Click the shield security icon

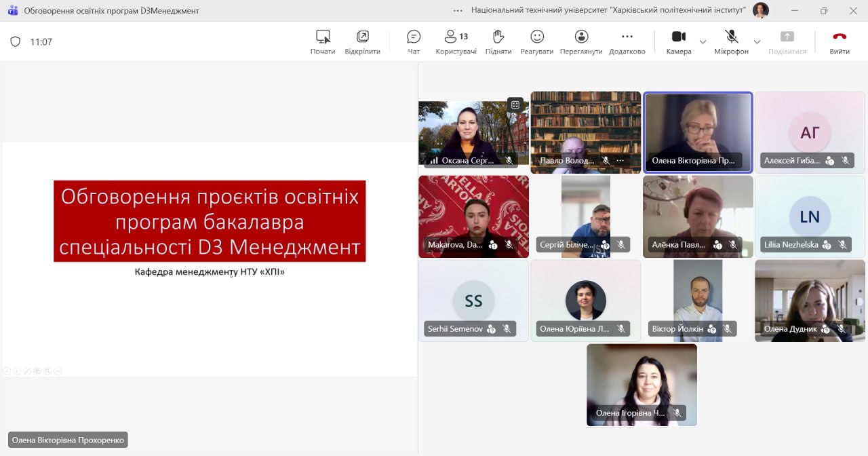pos(15,41)
